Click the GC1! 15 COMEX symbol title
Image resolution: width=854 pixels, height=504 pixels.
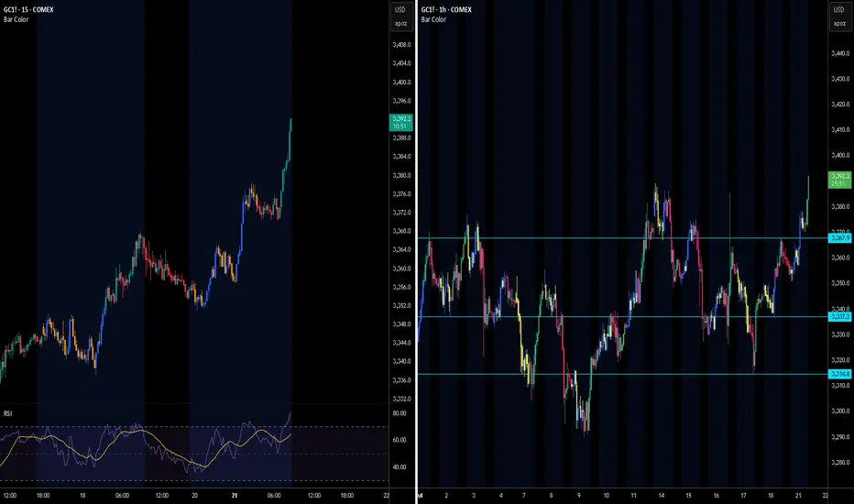28,9
